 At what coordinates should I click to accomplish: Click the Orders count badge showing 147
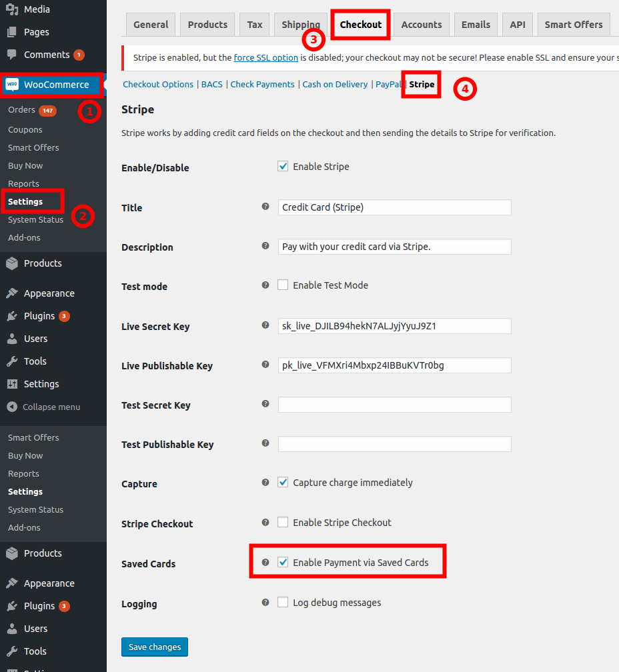tap(47, 111)
